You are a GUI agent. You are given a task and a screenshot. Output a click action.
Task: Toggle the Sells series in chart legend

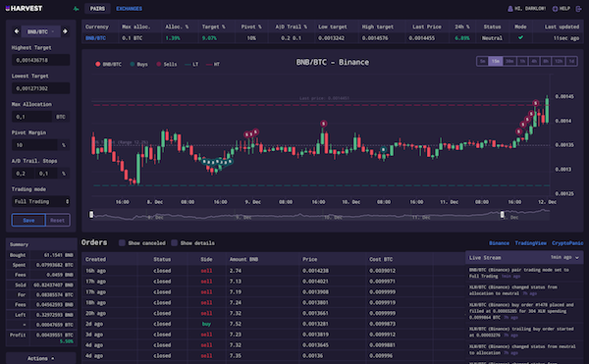(x=167, y=64)
